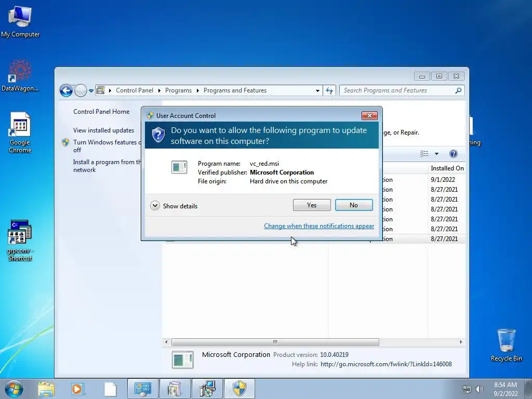Click product version 10.0.40219 text
Image resolution: width=532 pixels, height=399 pixels.
coord(334,354)
